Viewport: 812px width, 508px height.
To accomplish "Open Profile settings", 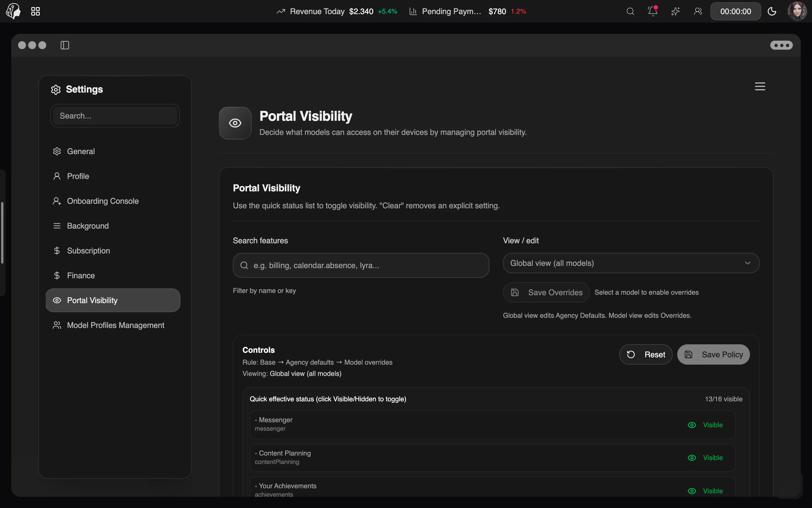I will click(113, 176).
